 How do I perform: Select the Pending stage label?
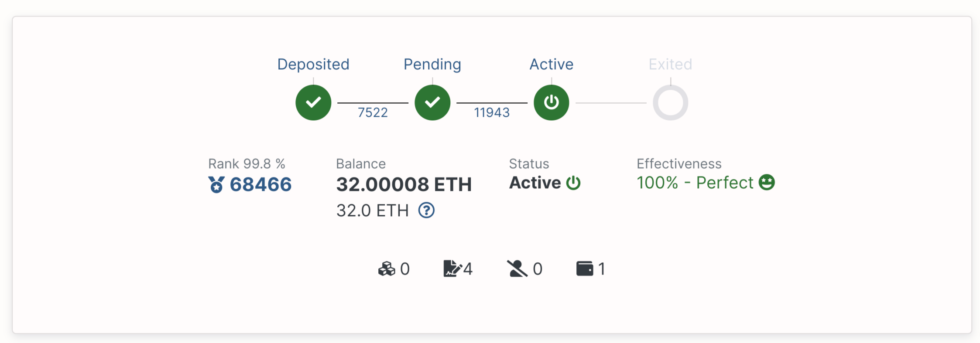point(432,64)
